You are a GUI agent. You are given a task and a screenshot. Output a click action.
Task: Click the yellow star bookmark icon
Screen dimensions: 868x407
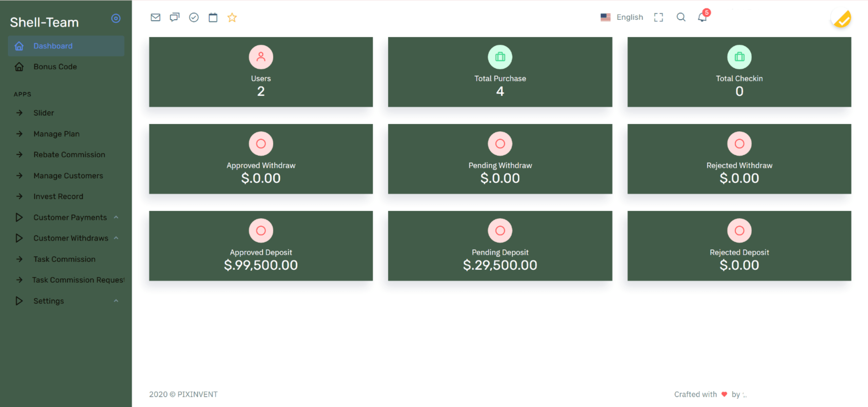232,17
